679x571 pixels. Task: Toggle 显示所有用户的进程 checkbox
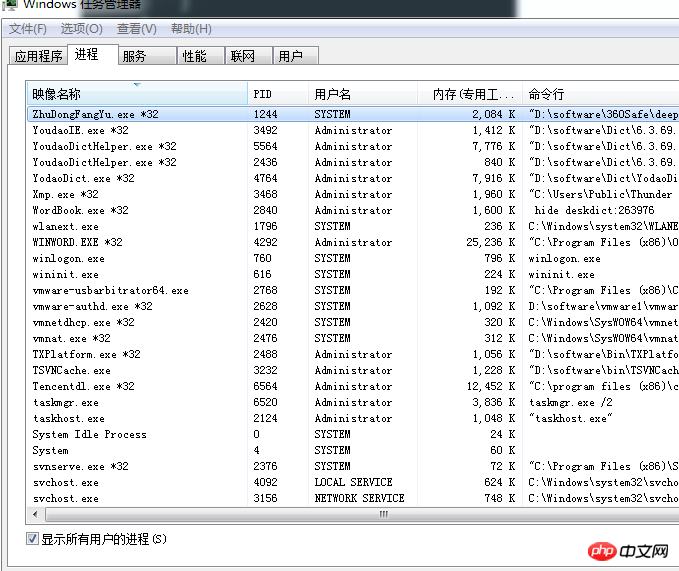point(32,539)
